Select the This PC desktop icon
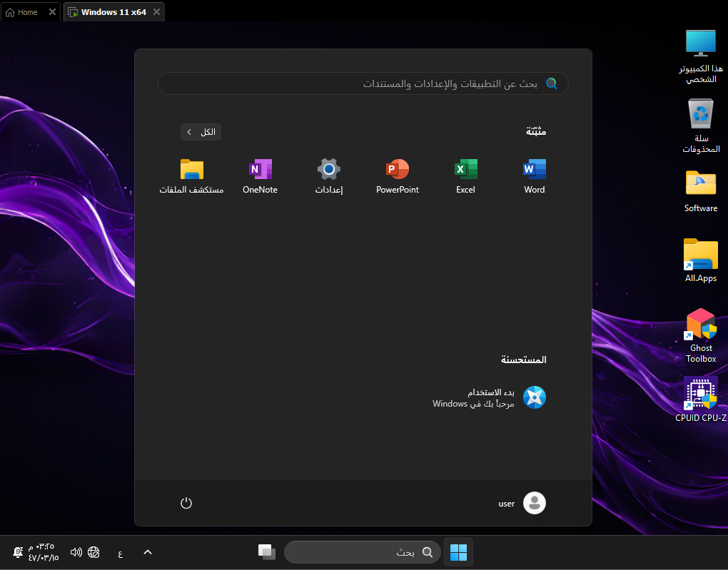The height and width of the screenshot is (570, 728). 701,56
